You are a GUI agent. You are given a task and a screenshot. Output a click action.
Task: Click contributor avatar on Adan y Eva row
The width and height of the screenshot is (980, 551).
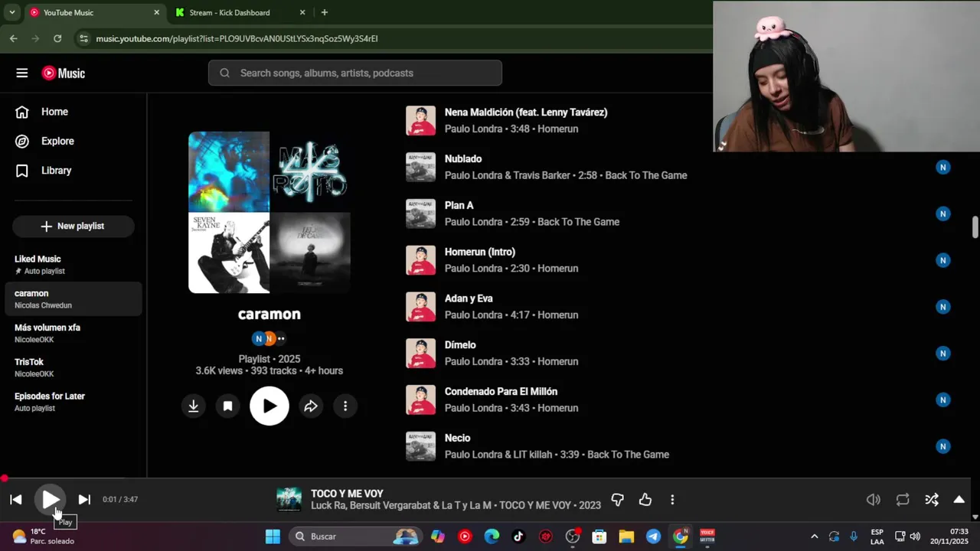(x=943, y=307)
